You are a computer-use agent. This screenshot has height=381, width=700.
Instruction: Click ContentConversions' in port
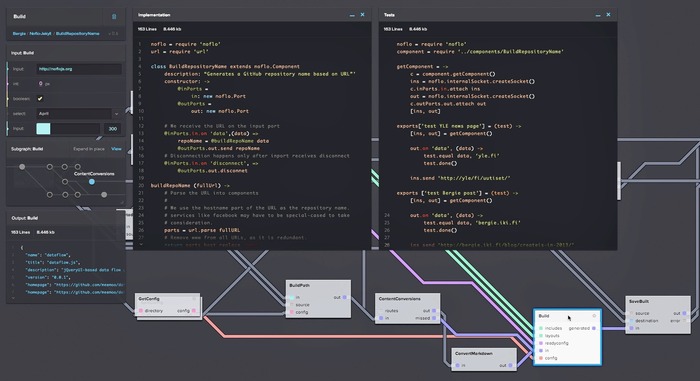[381, 318]
